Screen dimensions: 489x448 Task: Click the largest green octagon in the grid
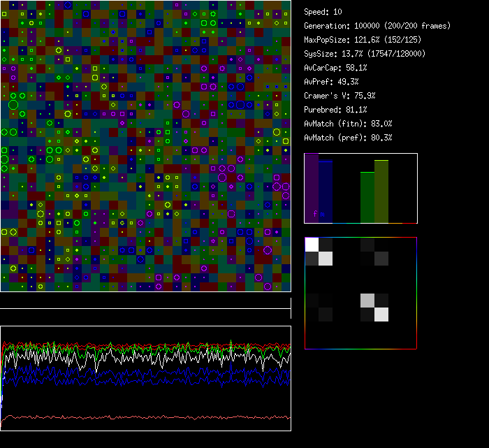point(13,105)
